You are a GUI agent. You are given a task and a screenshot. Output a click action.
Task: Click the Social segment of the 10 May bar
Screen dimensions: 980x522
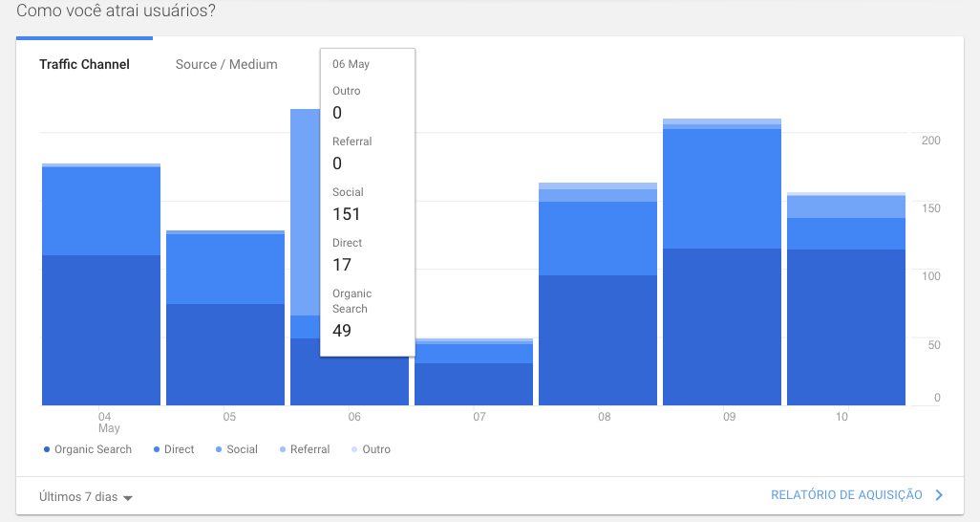[846, 207]
